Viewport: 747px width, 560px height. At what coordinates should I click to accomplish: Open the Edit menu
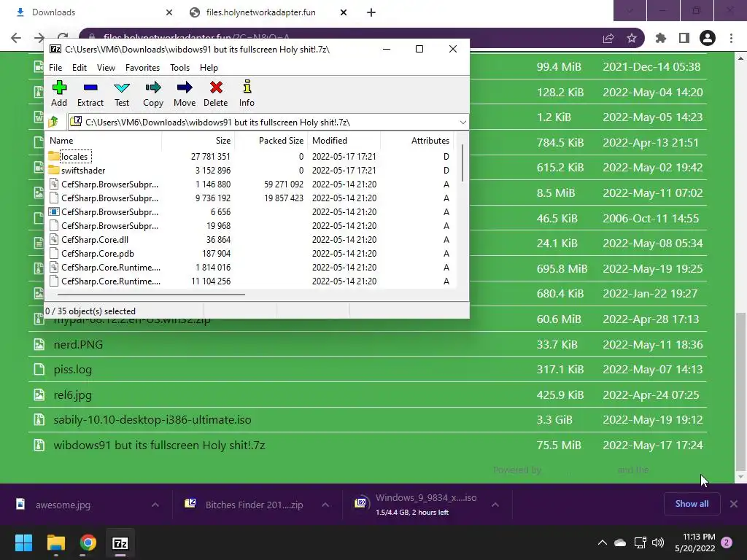(79, 68)
